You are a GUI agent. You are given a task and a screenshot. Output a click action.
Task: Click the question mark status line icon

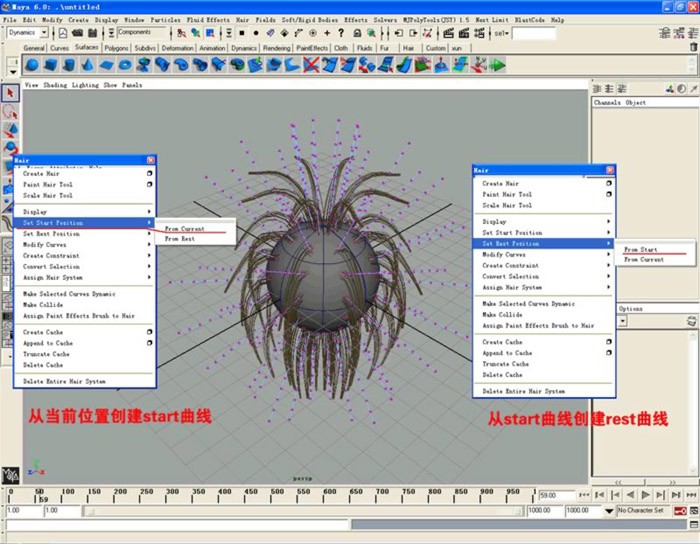click(341, 33)
